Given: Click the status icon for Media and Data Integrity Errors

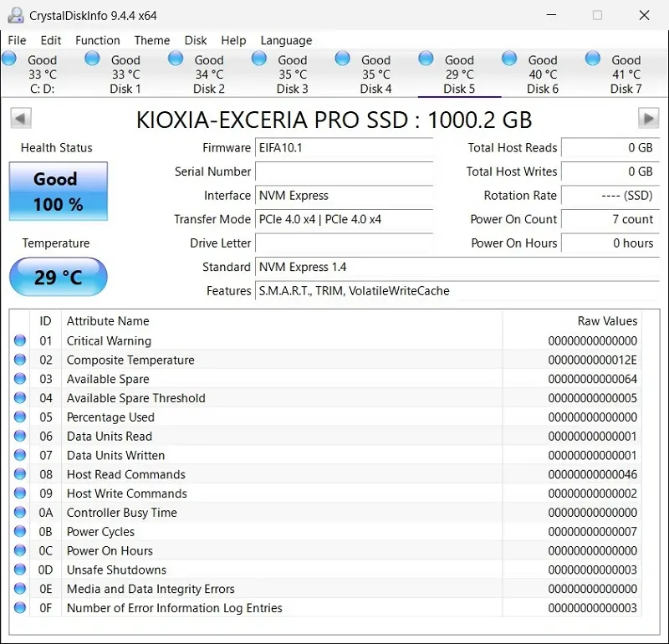Looking at the screenshot, I should (20, 588).
